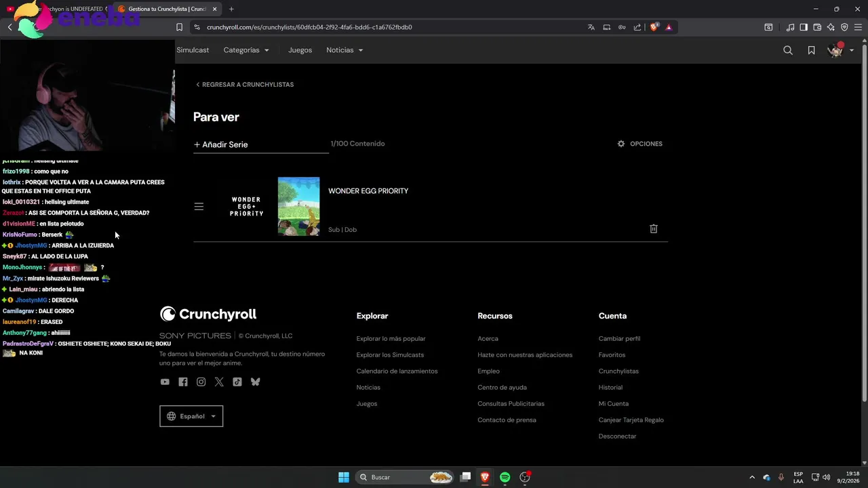Image resolution: width=868 pixels, height=488 pixels.
Task: Open Crunchyroll TikTok footer icon
Action: pyautogui.click(x=237, y=382)
